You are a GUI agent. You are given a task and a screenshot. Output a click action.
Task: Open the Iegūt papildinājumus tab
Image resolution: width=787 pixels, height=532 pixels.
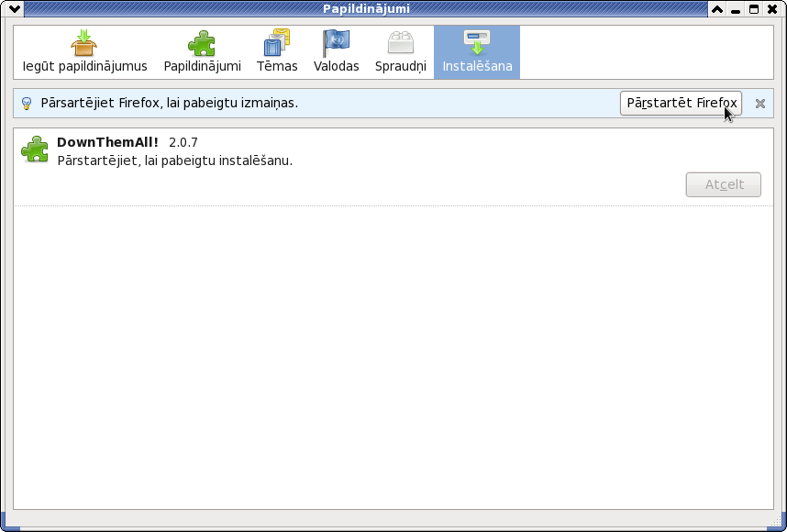pos(84,52)
